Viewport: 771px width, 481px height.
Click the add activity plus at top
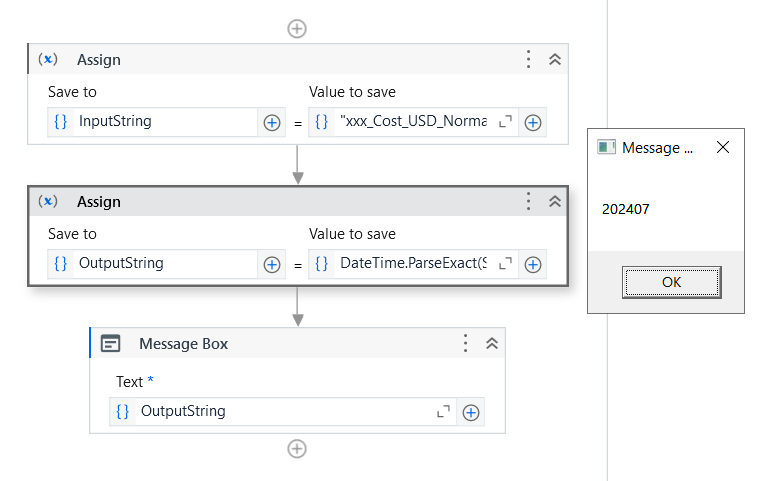point(297,28)
